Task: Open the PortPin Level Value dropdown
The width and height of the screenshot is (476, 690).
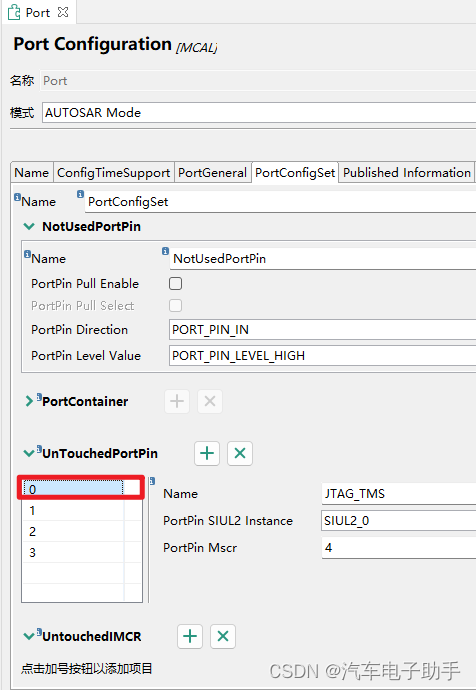Action: pyautogui.click(x=322, y=356)
